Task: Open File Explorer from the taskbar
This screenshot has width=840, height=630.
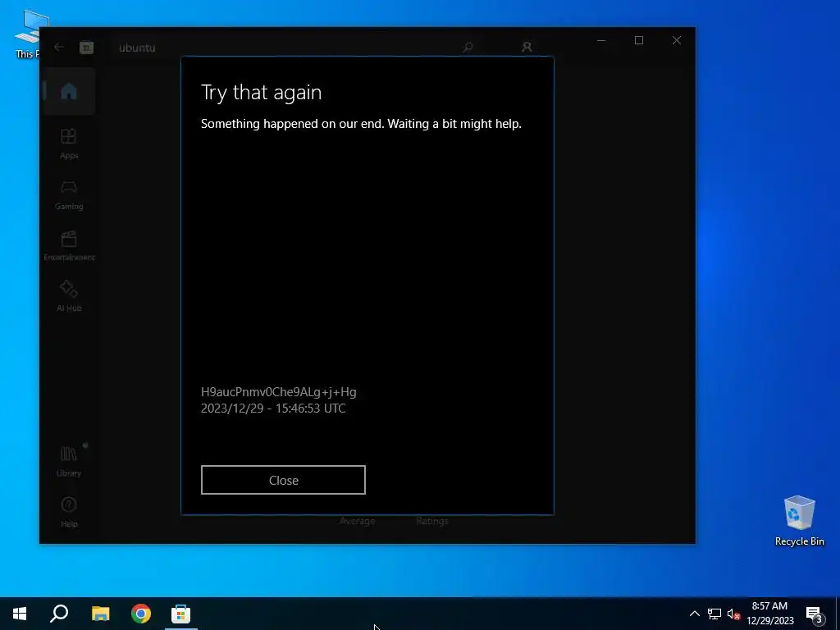Action: click(x=100, y=614)
